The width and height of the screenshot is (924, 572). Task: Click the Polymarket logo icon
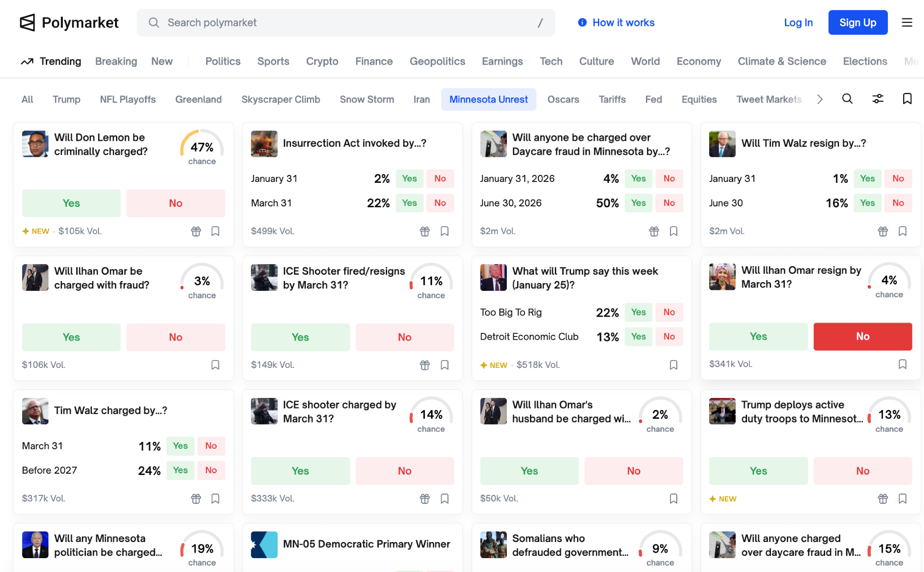27,22
